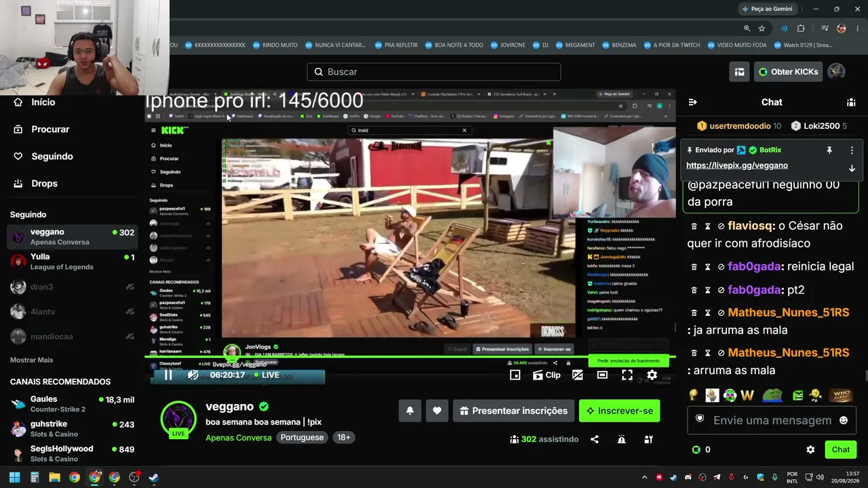Open the emoji picker in chat input
The image size is (868, 488).
click(x=844, y=420)
